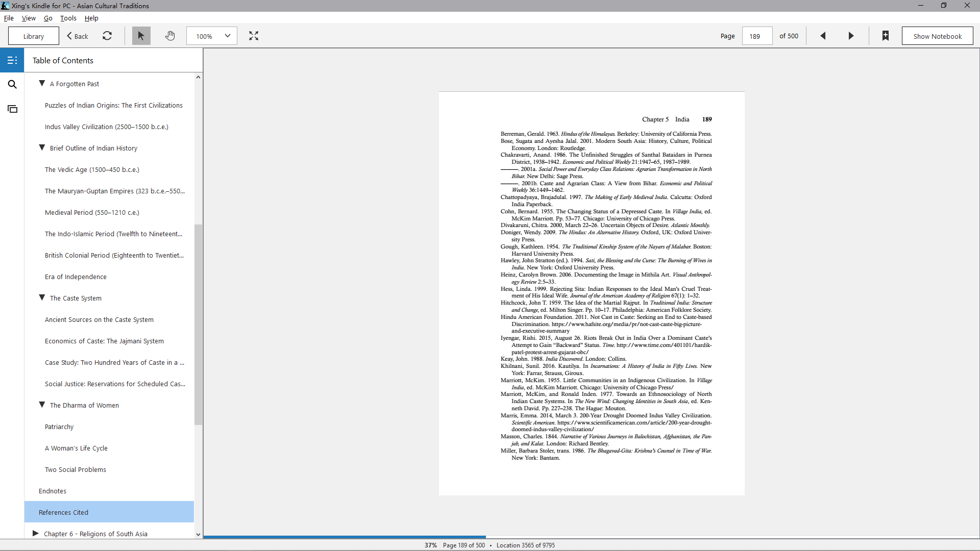Open British Colonial Period section
Image resolution: width=980 pixels, height=551 pixels.
point(114,256)
